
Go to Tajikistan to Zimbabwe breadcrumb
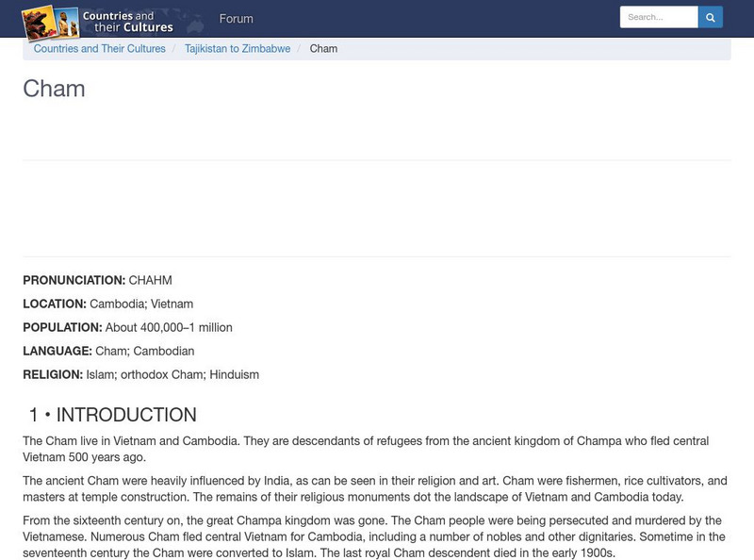click(x=238, y=49)
